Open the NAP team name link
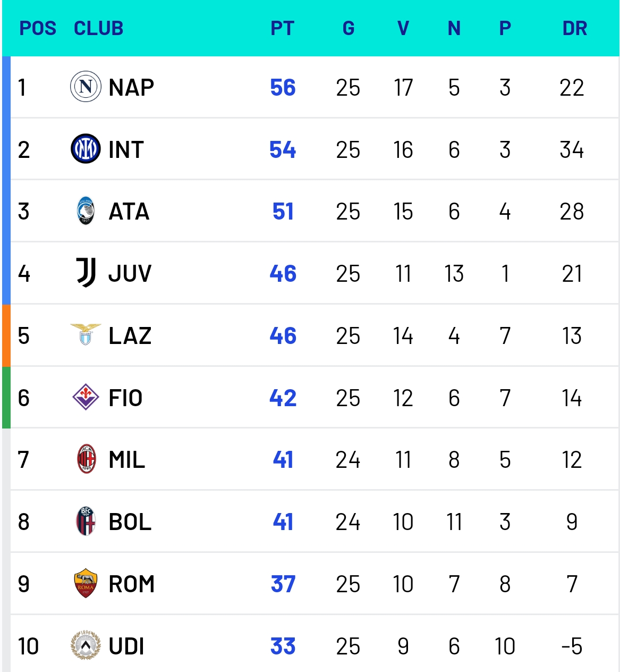This screenshot has height=672, width=620. [x=131, y=87]
